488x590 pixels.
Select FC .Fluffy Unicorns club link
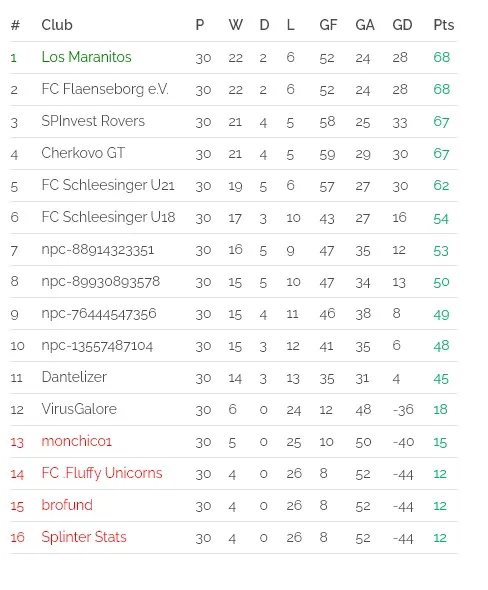102,473
